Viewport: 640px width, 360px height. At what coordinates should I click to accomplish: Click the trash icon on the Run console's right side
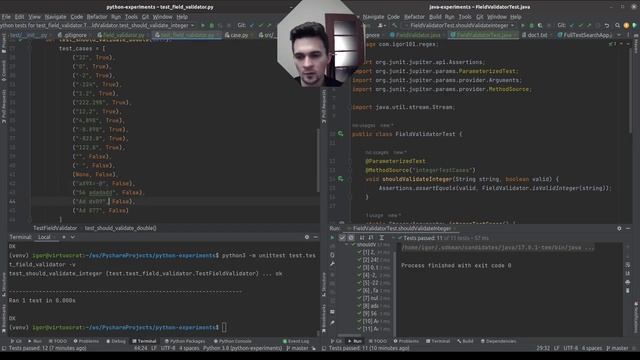(x=628, y=291)
